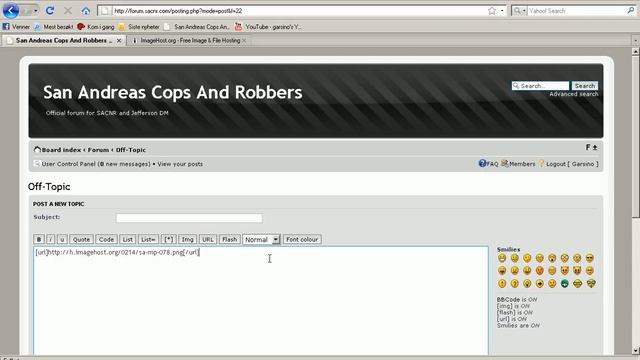This screenshot has height=360, width=640.
Task: Reload the page with the refresh icon
Action: point(50,11)
